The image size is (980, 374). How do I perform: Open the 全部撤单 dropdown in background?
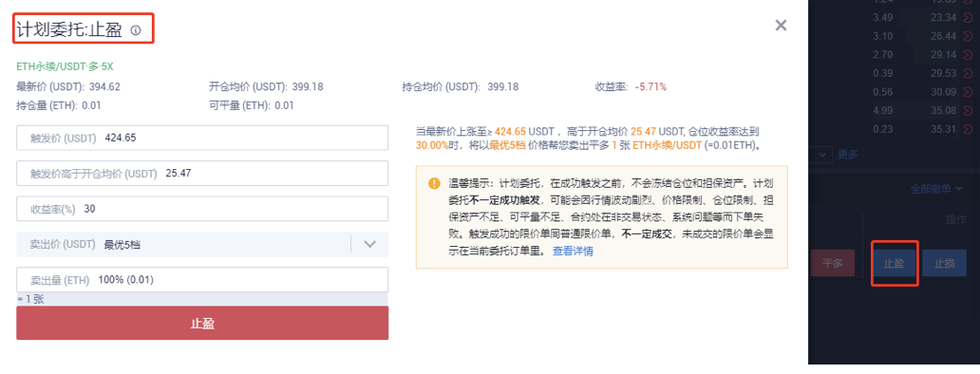click(x=936, y=189)
